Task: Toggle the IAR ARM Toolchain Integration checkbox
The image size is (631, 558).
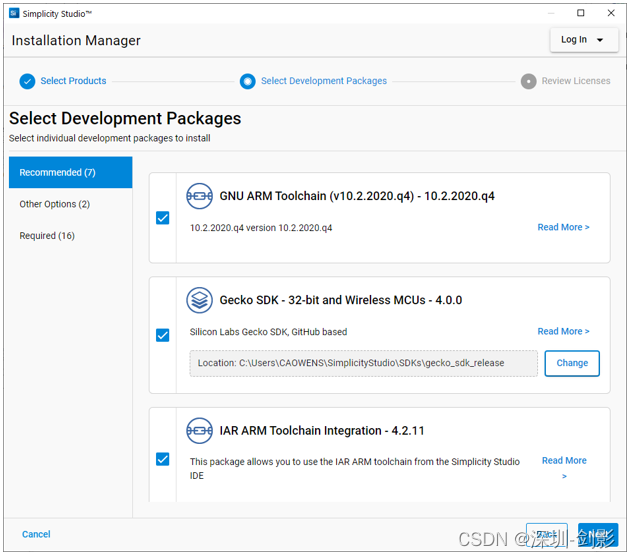Action: (163, 459)
